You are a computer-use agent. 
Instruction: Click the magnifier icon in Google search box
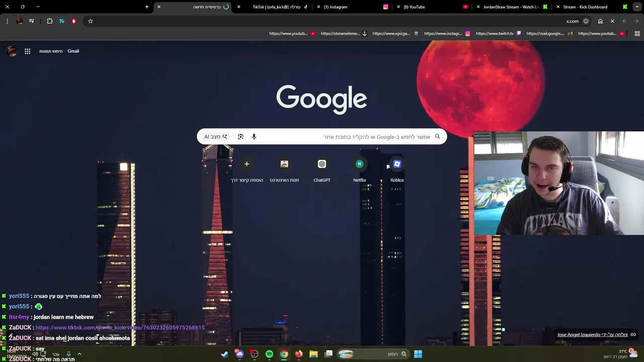(438, 137)
